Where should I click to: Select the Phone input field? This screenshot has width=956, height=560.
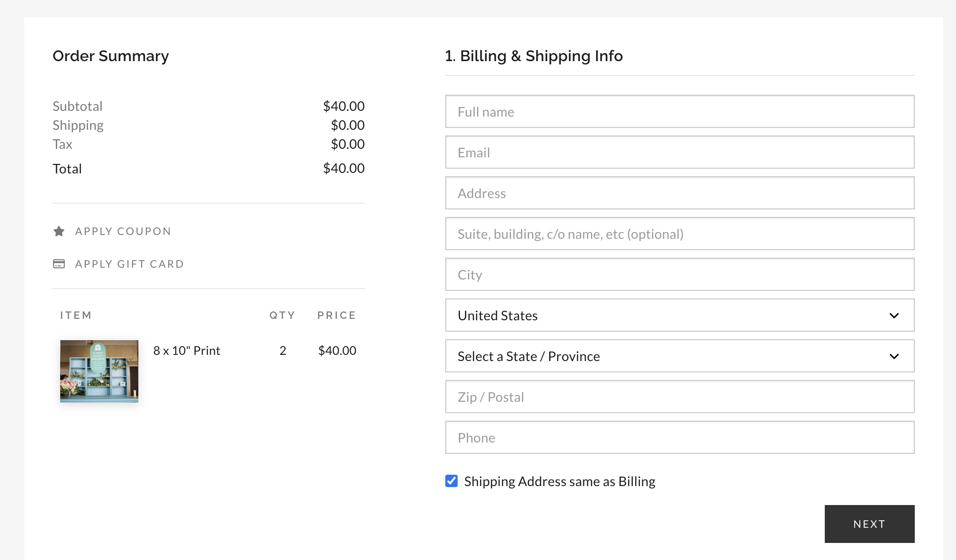pyautogui.click(x=680, y=437)
